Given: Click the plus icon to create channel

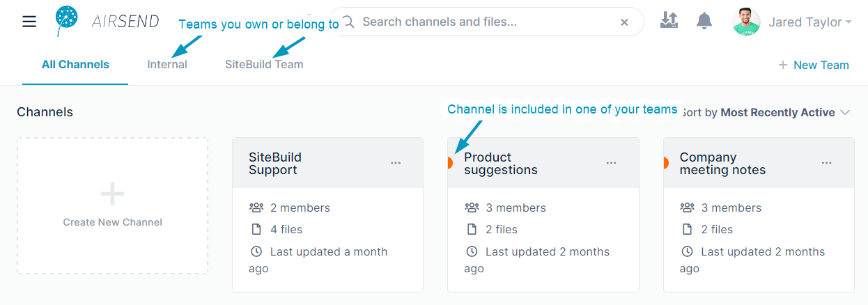Looking at the screenshot, I should point(112,194).
